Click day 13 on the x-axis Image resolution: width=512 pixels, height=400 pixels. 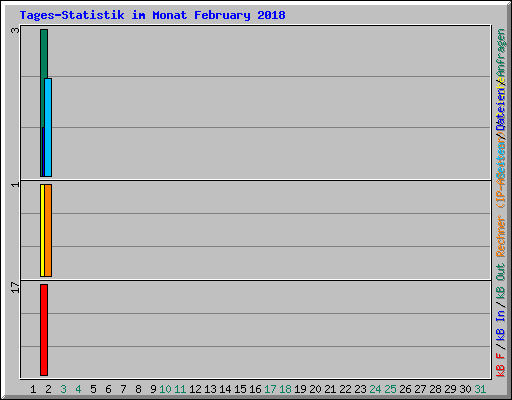coord(210,389)
